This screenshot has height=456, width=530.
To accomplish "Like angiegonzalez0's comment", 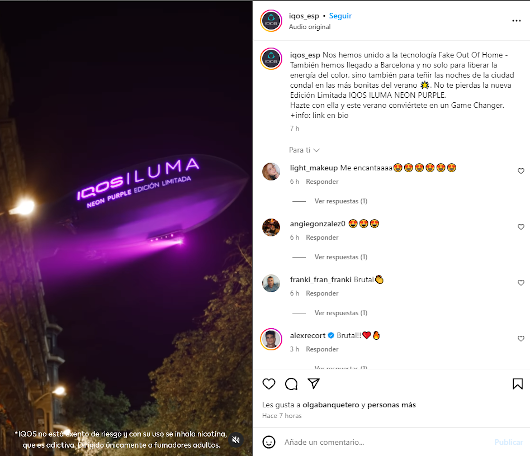I will pyautogui.click(x=521, y=227).
